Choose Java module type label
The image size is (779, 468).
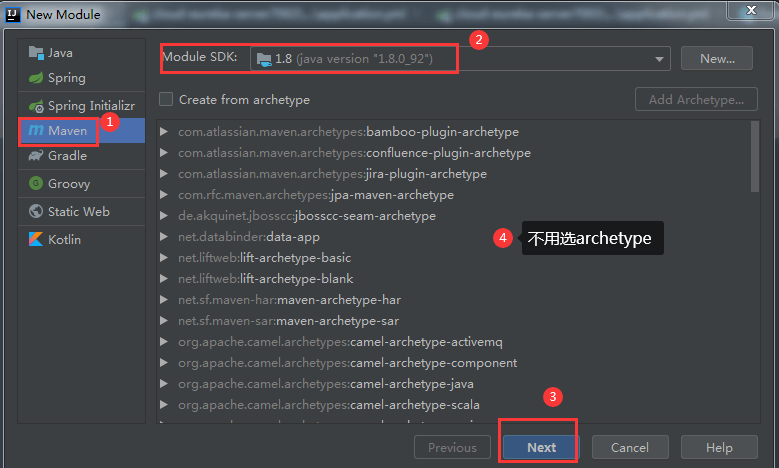coord(60,53)
